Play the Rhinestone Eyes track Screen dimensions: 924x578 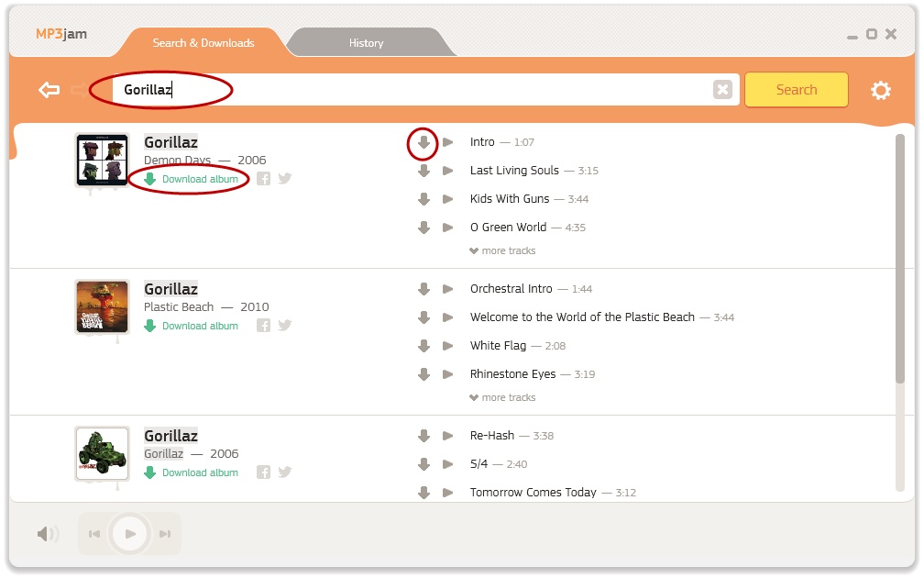[448, 374]
